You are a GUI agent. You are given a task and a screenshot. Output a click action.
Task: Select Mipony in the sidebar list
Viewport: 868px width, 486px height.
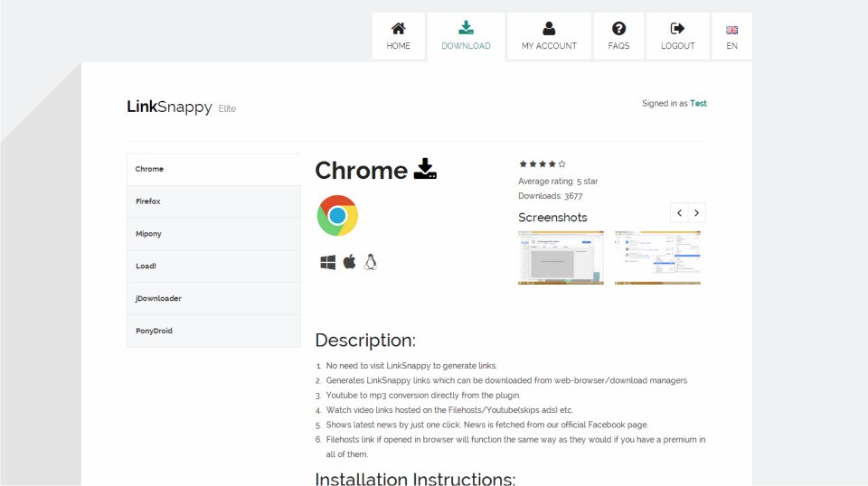[213, 234]
